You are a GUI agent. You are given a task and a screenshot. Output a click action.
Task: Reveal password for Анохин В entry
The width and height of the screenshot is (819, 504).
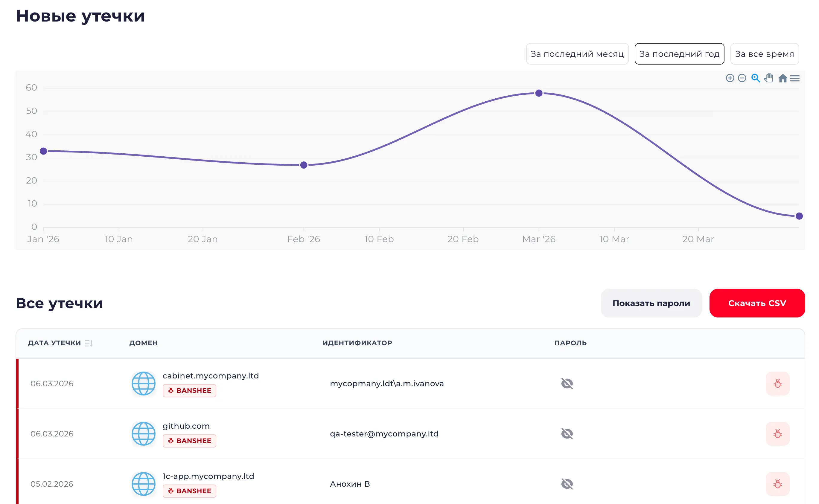(x=567, y=484)
